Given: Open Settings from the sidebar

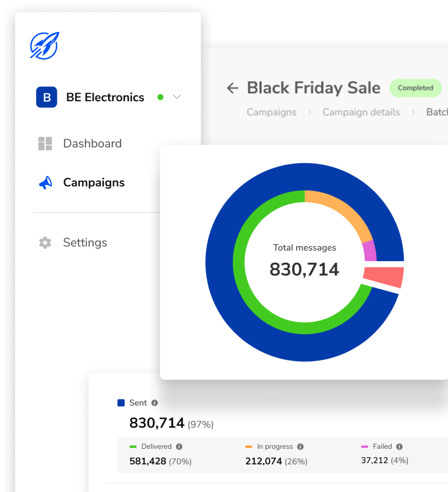Looking at the screenshot, I should [85, 243].
